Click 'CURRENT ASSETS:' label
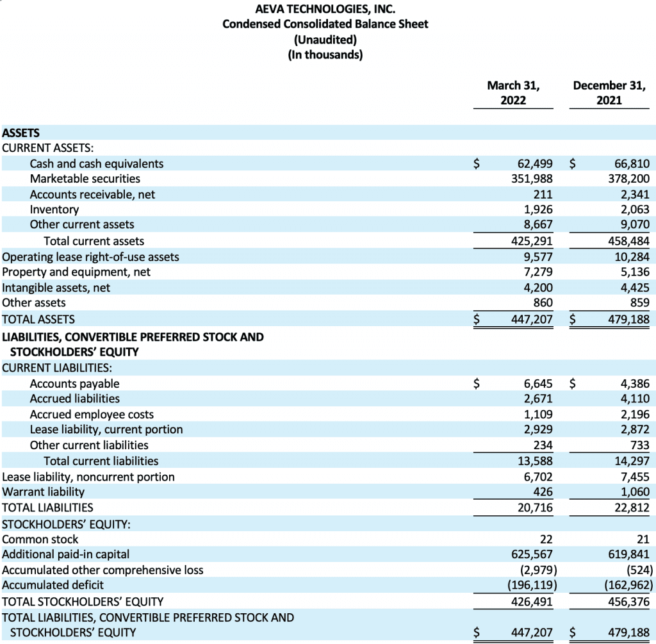Image resolution: width=656 pixels, height=644 pixels. pyautogui.click(x=47, y=148)
